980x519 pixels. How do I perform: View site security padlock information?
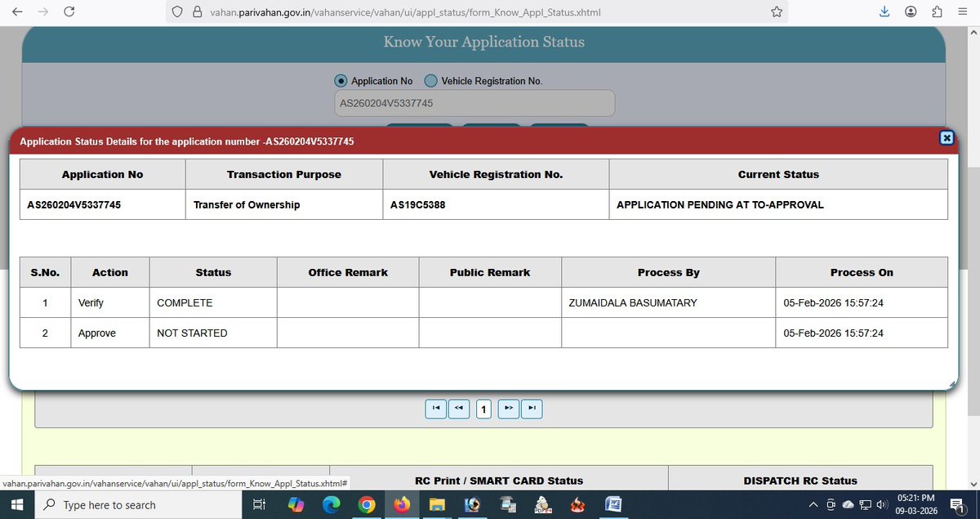(x=196, y=13)
